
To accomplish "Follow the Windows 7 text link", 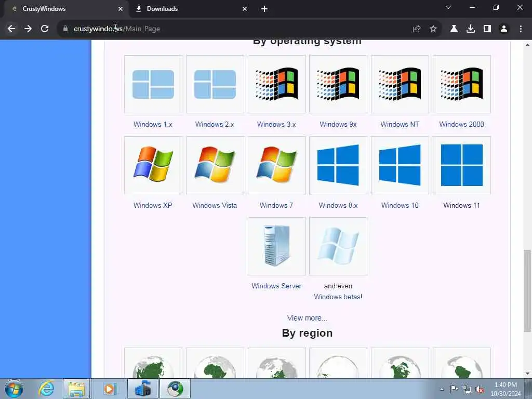I will [x=276, y=205].
